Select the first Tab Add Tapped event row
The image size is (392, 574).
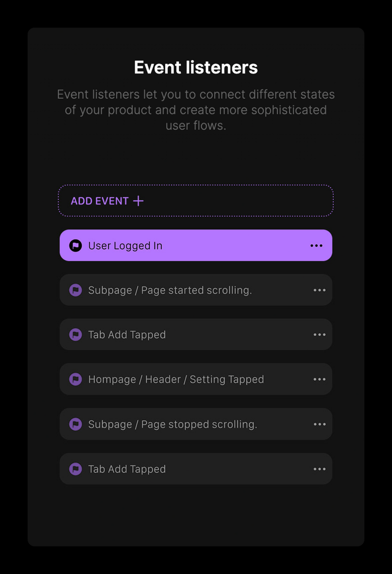(196, 334)
